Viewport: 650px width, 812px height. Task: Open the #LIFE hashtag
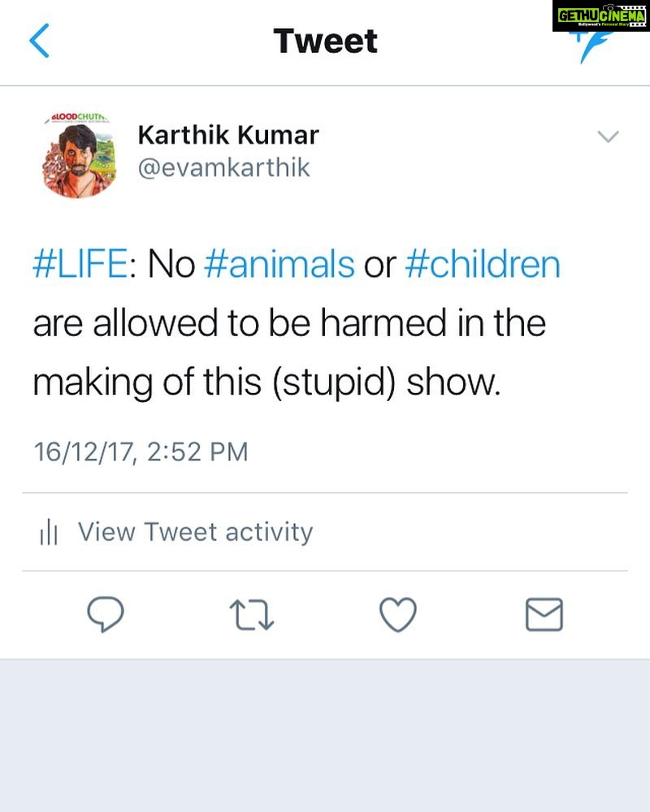pos(80,264)
